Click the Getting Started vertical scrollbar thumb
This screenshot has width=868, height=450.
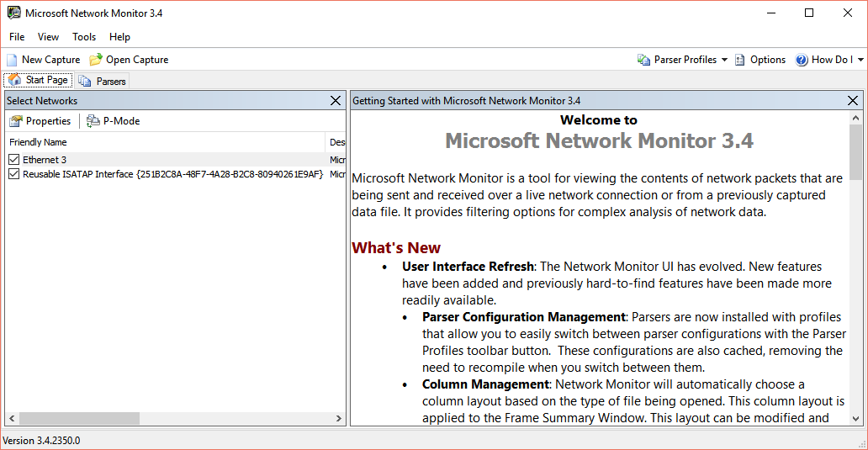tap(856, 153)
